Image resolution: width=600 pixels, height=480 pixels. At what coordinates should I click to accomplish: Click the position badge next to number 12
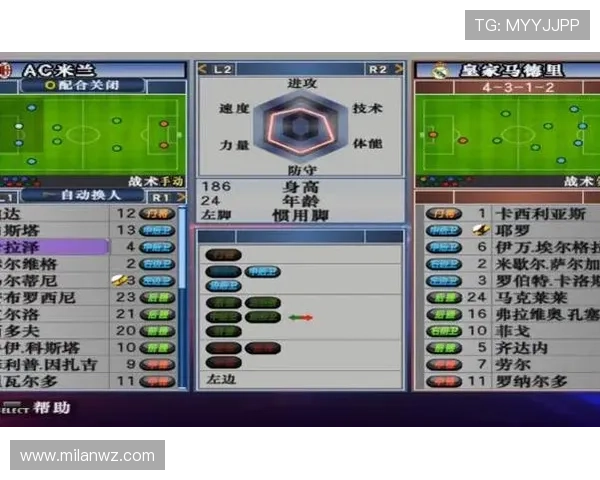(x=157, y=213)
